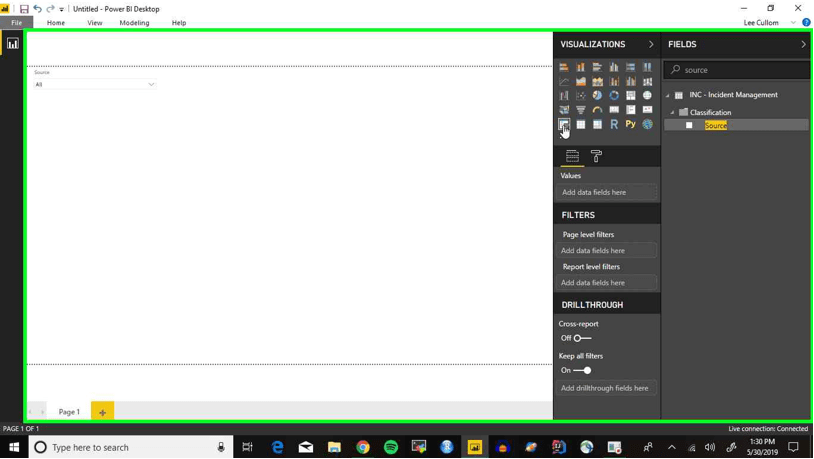Select the Pie chart visualization
The image size is (814, 459).
[597, 96]
